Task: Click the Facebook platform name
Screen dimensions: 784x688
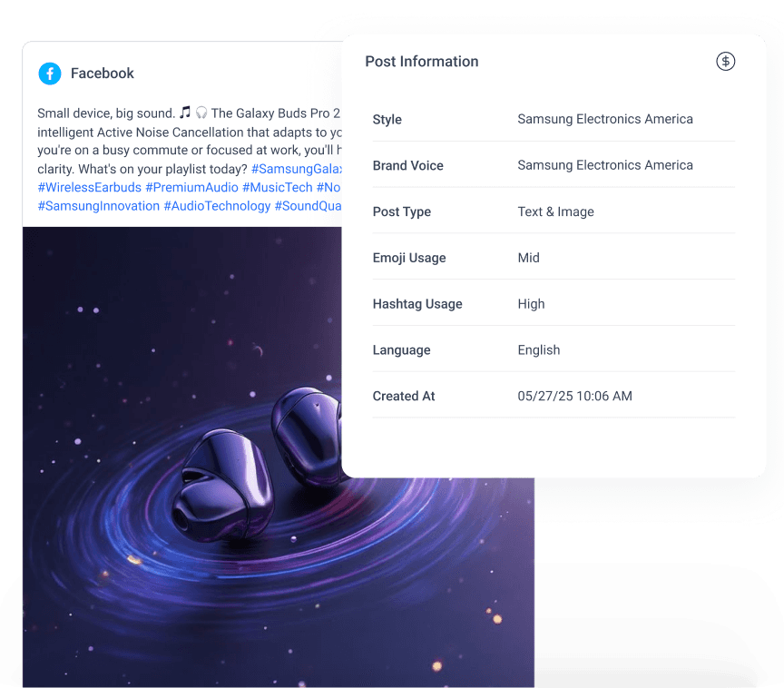Action: [x=103, y=74]
